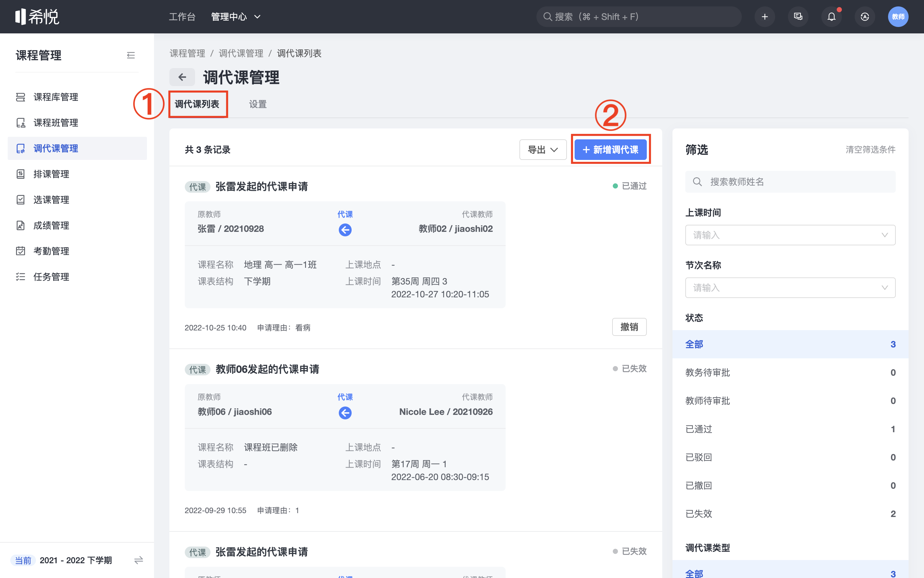The width and height of the screenshot is (924, 578).
Task: Click 课程管理 breadcrumb link
Action: (x=187, y=53)
